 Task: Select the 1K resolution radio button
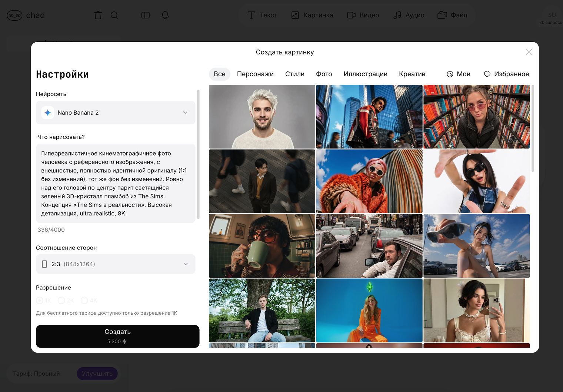pos(40,301)
